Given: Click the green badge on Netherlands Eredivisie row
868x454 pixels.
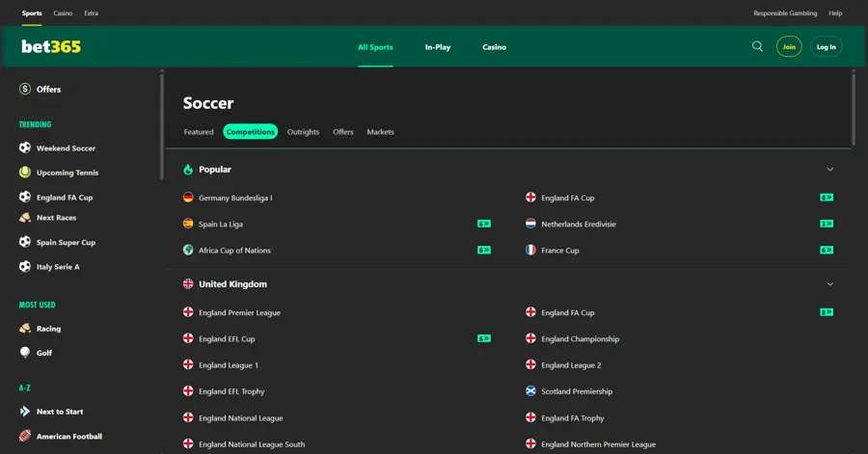Looking at the screenshot, I should pyautogui.click(x=827, y=224).
